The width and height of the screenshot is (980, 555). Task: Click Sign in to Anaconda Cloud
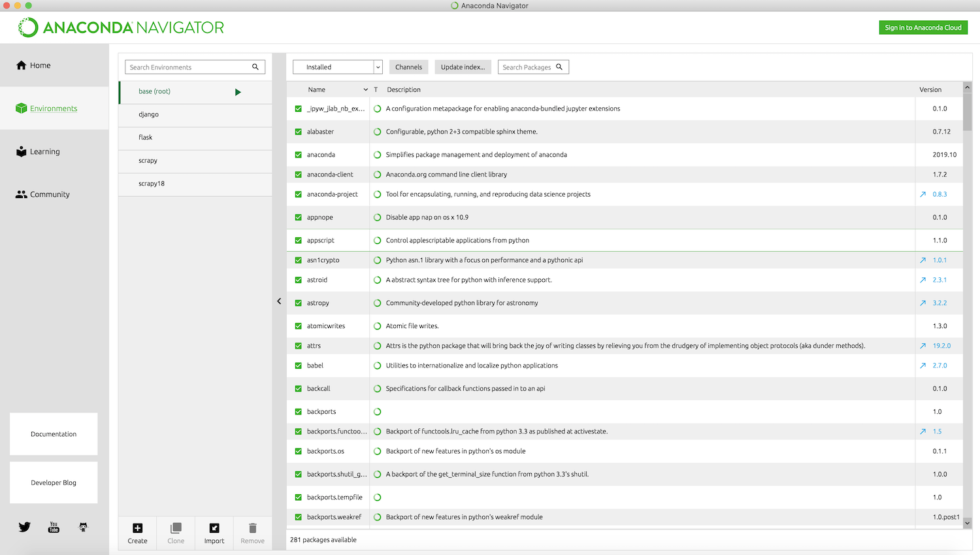(923, 27)
